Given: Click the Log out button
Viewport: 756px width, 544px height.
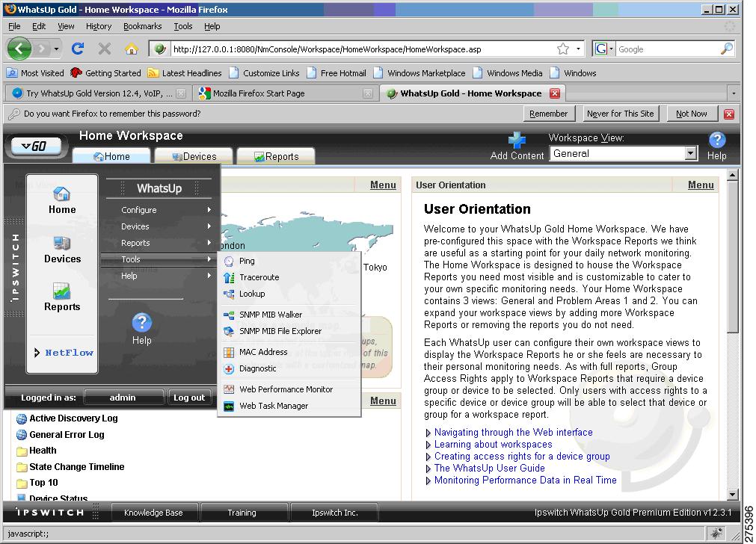Looking at the screenshot, I should click(x=189, y=398).
